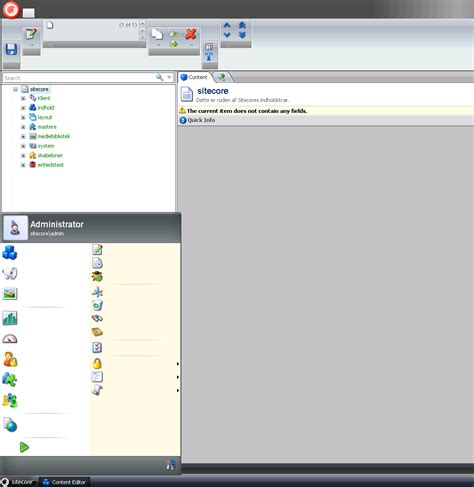Viewport: 474px width, 487px height.
Task: Click the single blue down chevron
Action: click(x=227, y=35)
